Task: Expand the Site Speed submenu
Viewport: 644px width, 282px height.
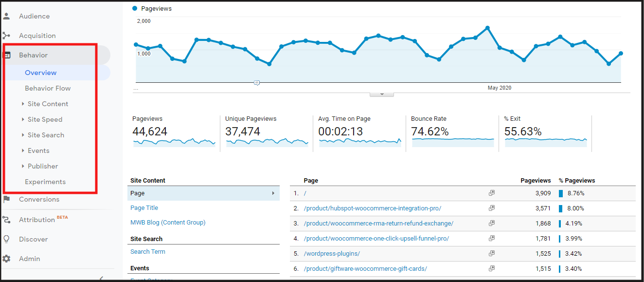Action: [x=23, y=119]
